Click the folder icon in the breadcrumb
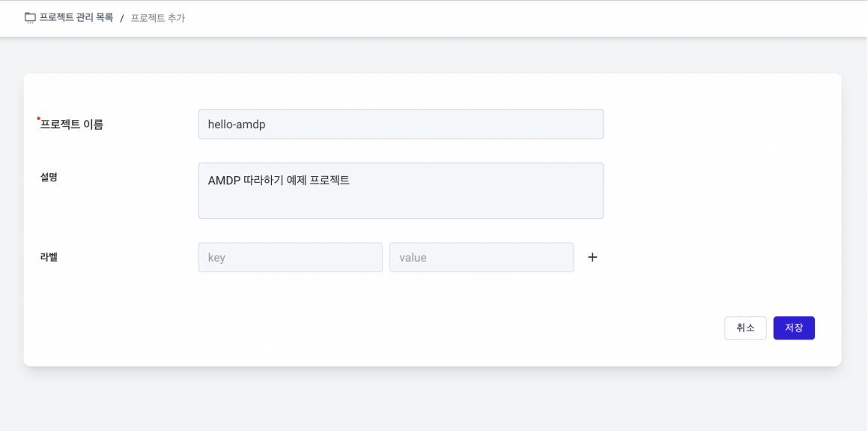The height and width of the screenshot is (431, 868). point(30,18)
